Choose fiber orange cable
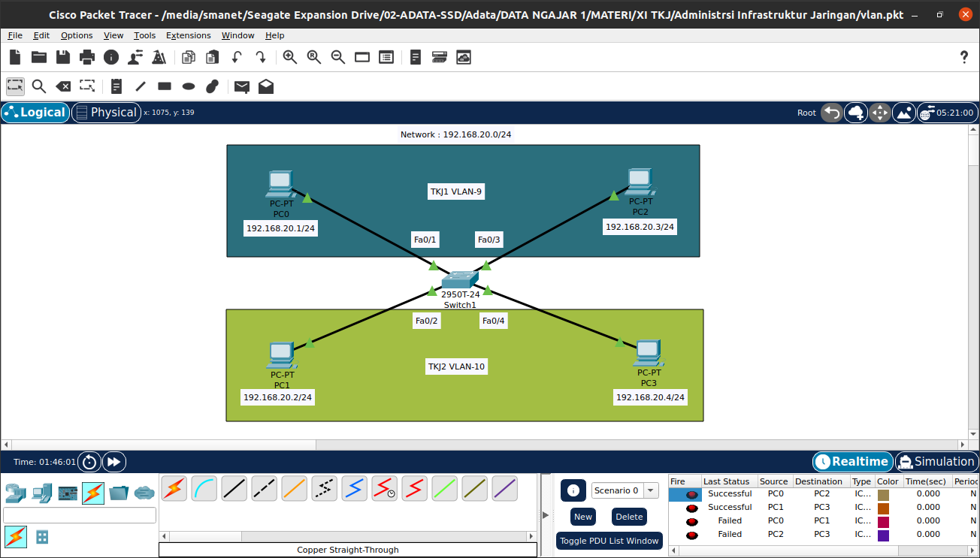 click(x=294, y=489)
